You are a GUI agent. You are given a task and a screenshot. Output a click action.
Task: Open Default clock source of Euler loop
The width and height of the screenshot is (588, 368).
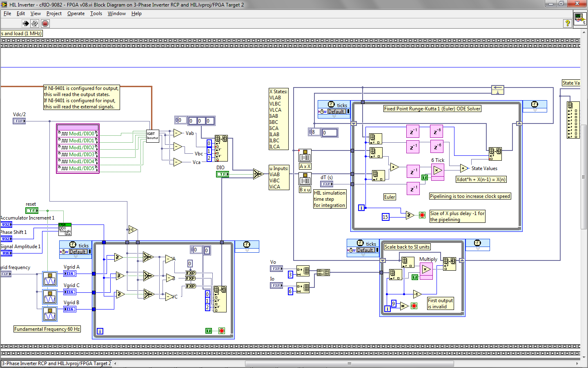[x=336, y=111]
